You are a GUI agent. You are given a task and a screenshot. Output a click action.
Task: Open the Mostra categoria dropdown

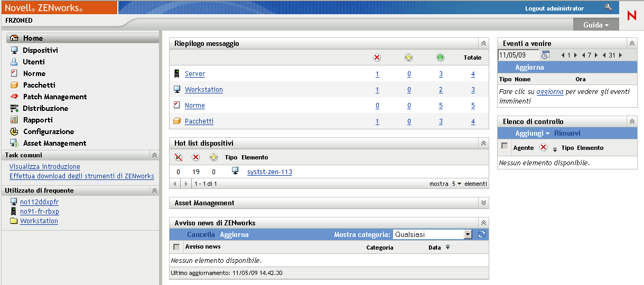click(x=432, y=235)
